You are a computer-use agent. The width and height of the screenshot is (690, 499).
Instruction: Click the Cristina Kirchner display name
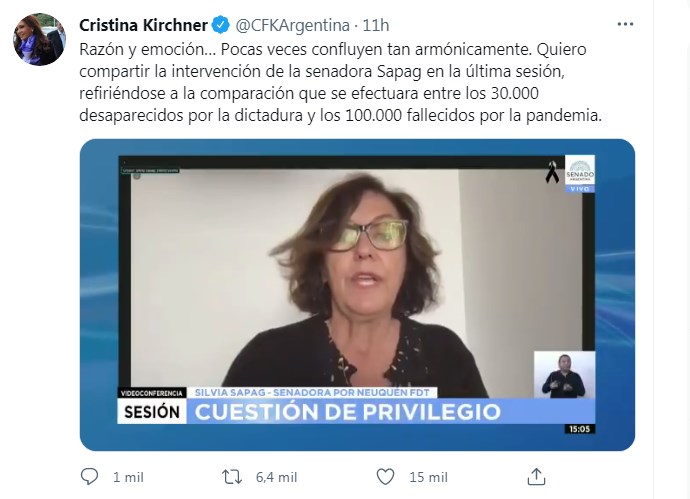143,25
